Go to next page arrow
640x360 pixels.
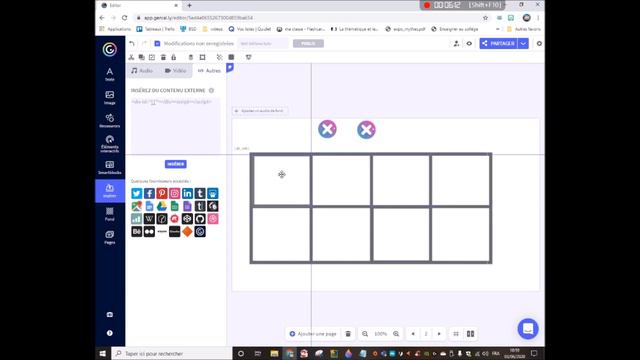click(x=439, y=334)
